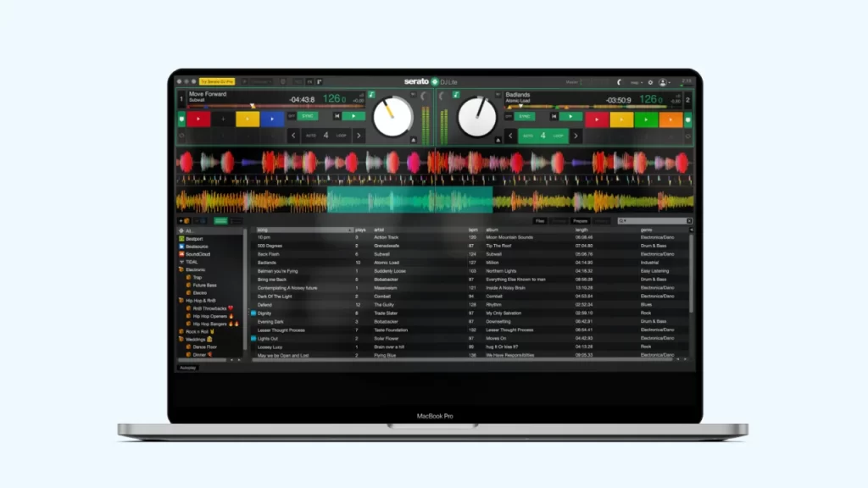
Task: Open the Help dropdown menu
Action: pos(637,82)
